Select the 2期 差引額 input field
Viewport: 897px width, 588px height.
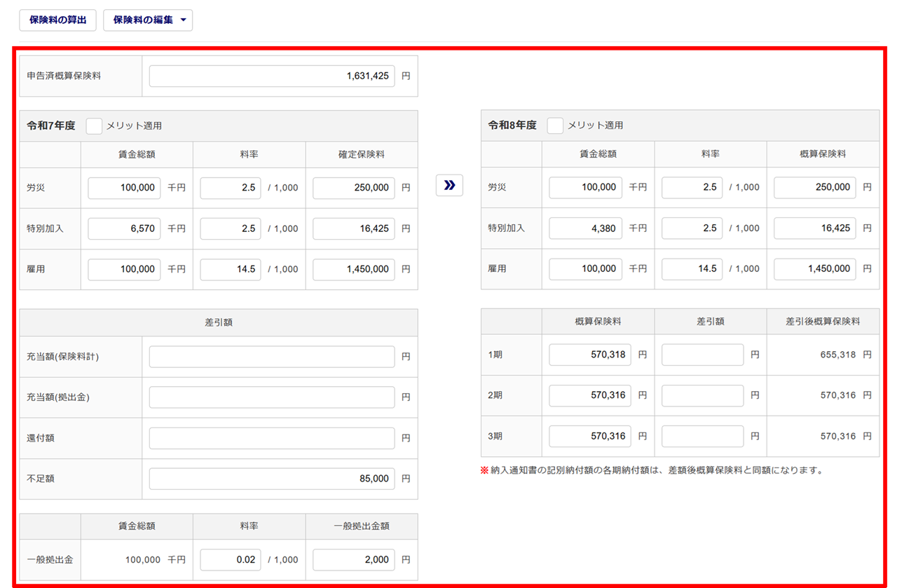point(702,395)
